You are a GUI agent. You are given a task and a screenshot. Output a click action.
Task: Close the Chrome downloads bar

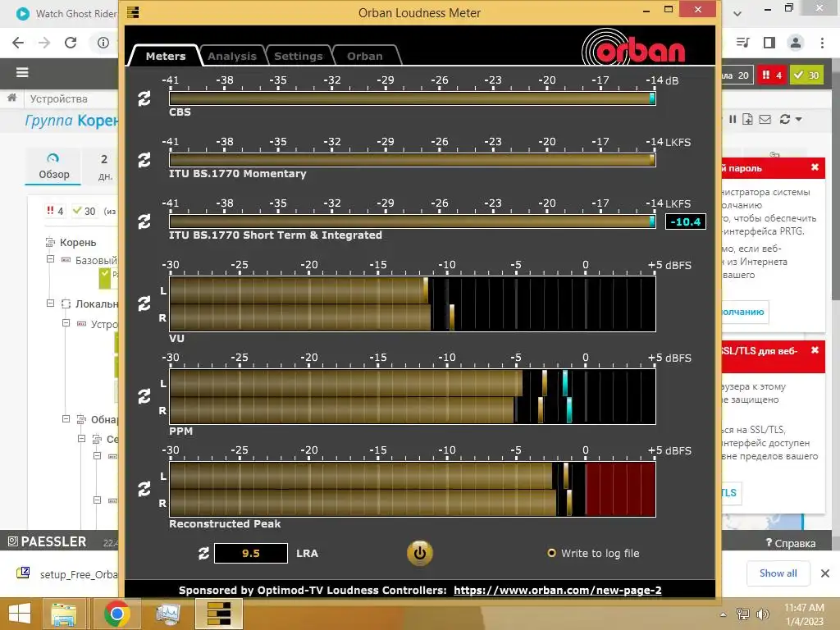(825, 573)
